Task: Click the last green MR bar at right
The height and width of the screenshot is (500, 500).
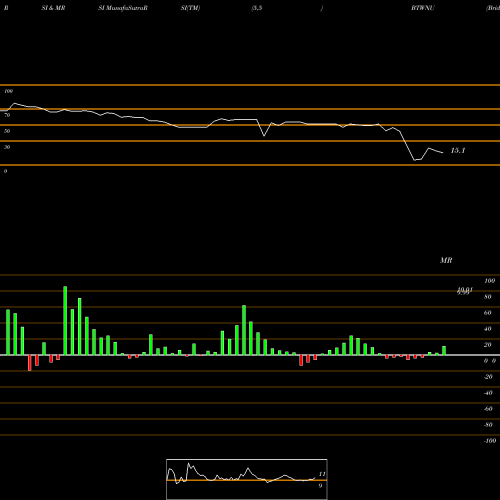Action: [x=444, y=351]
